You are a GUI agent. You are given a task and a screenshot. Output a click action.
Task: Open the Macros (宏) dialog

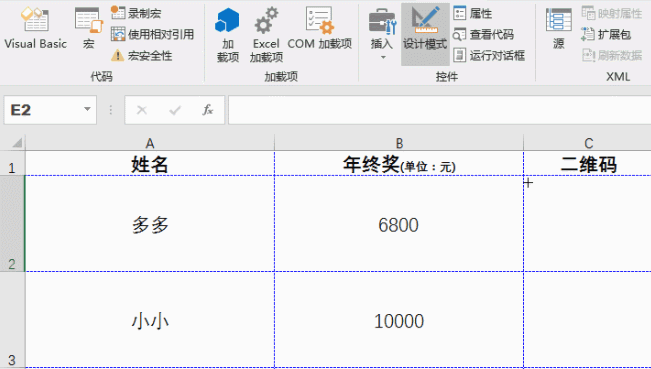(x=88, y=29)
